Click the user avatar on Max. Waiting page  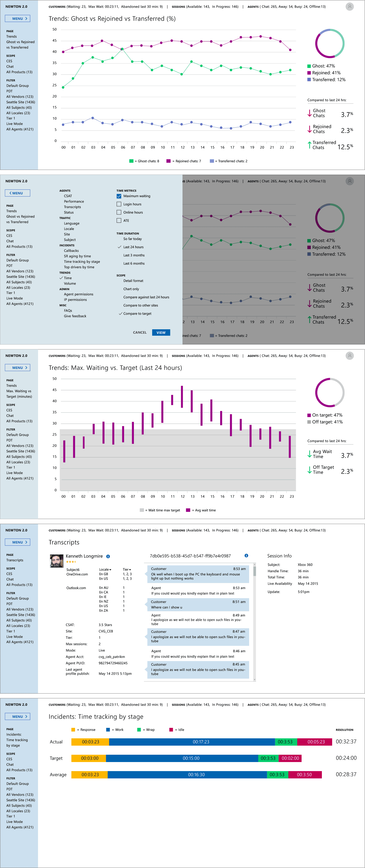(x=349, y=356)
